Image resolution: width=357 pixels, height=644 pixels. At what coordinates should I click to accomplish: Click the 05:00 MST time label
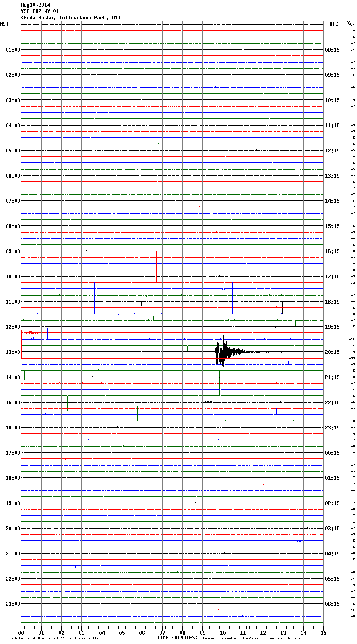click(x=13, y=151)
